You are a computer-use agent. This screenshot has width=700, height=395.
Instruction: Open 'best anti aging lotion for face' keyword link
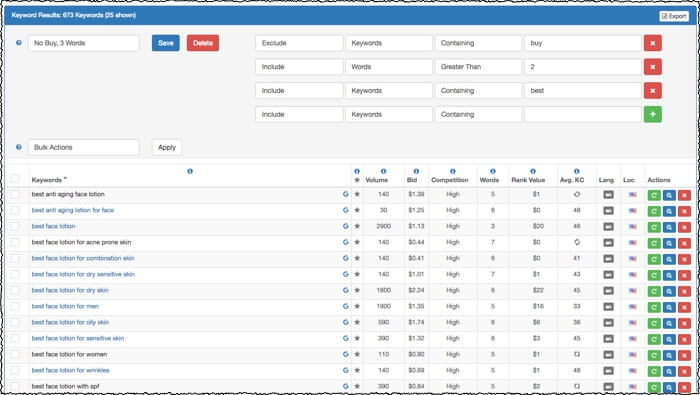coord(73,210)
